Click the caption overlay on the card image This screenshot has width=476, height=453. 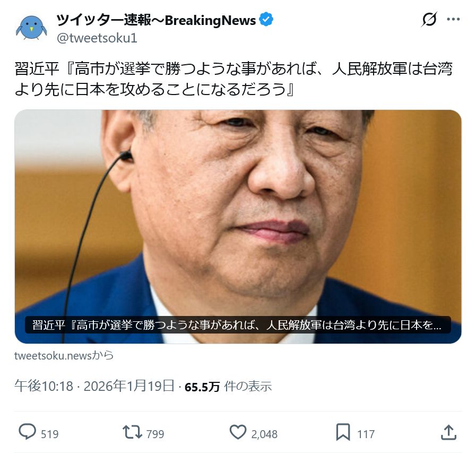[x=238, y=325]
